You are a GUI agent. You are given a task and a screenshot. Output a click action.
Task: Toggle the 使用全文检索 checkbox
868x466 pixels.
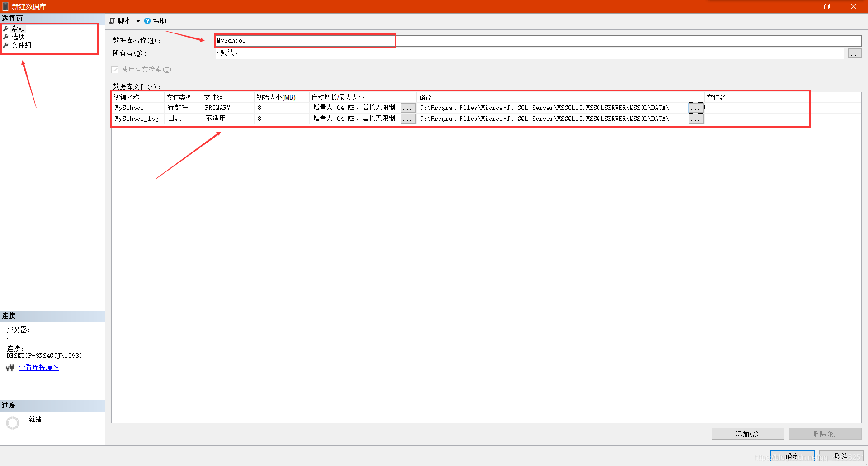pos(115,69)
